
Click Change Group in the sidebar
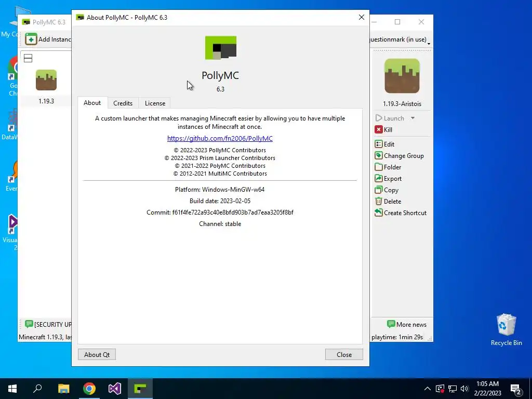click(400, 156)
